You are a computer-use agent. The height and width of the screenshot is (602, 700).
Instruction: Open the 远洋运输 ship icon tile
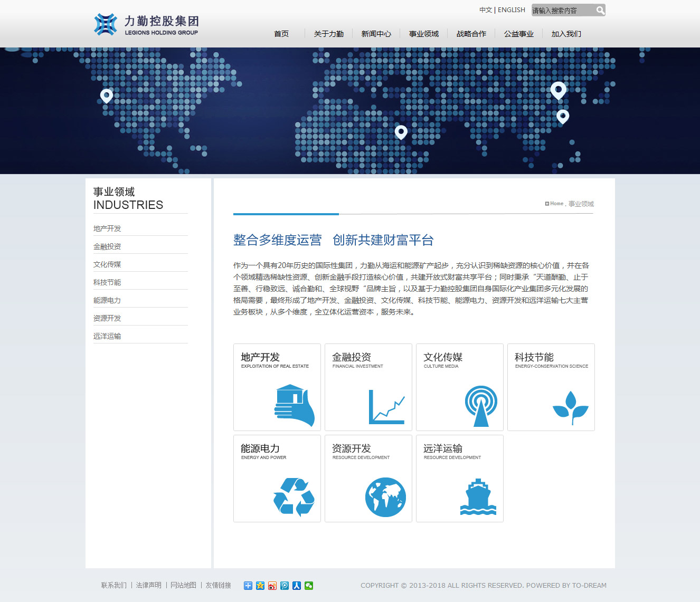point(459,479)
